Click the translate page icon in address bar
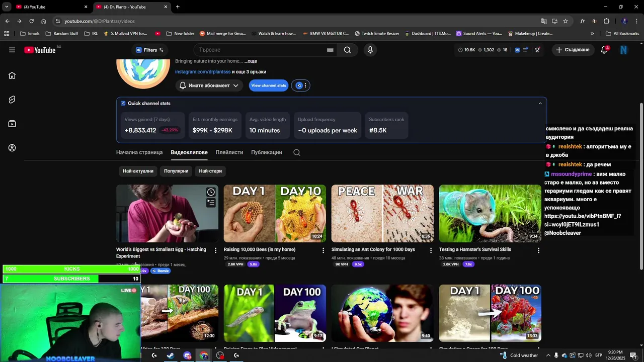Screen dimensions: 644x362 tap(544, 21)
